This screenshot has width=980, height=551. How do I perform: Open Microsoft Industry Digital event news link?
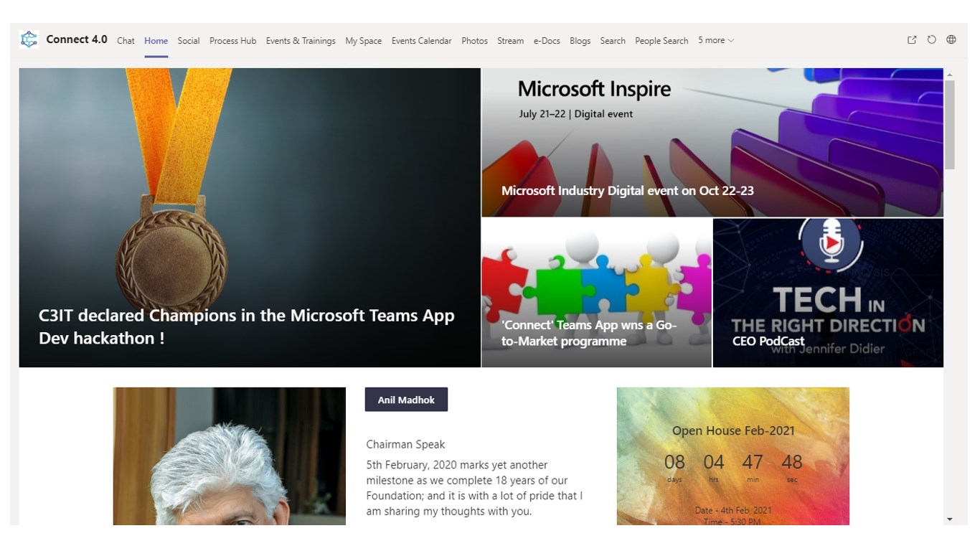[628, 191]
